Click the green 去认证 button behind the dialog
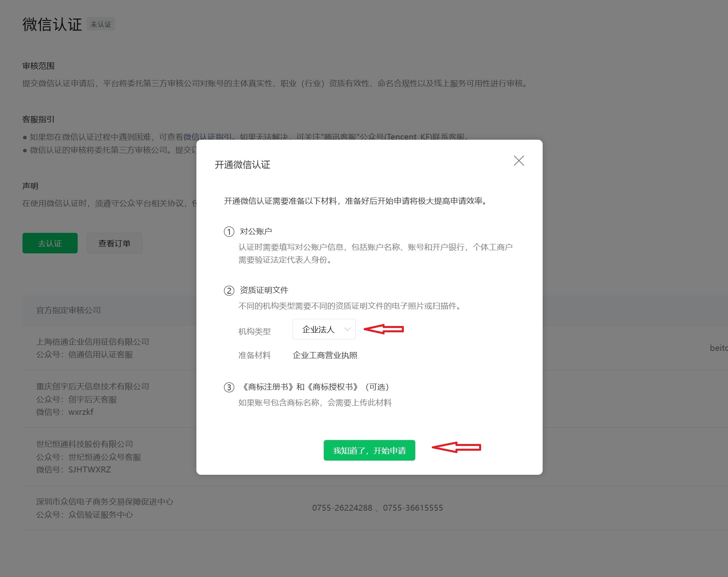 point(50,243)
